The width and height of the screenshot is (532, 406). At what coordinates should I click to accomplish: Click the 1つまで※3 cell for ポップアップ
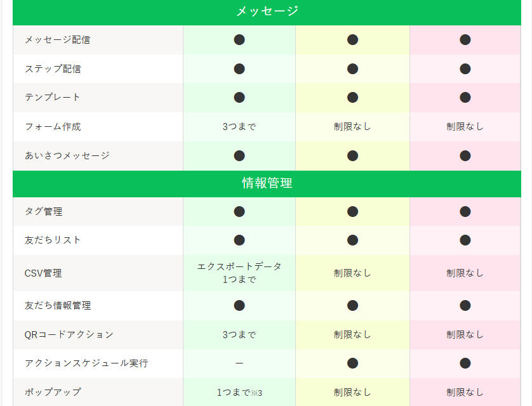pos(239,393)
